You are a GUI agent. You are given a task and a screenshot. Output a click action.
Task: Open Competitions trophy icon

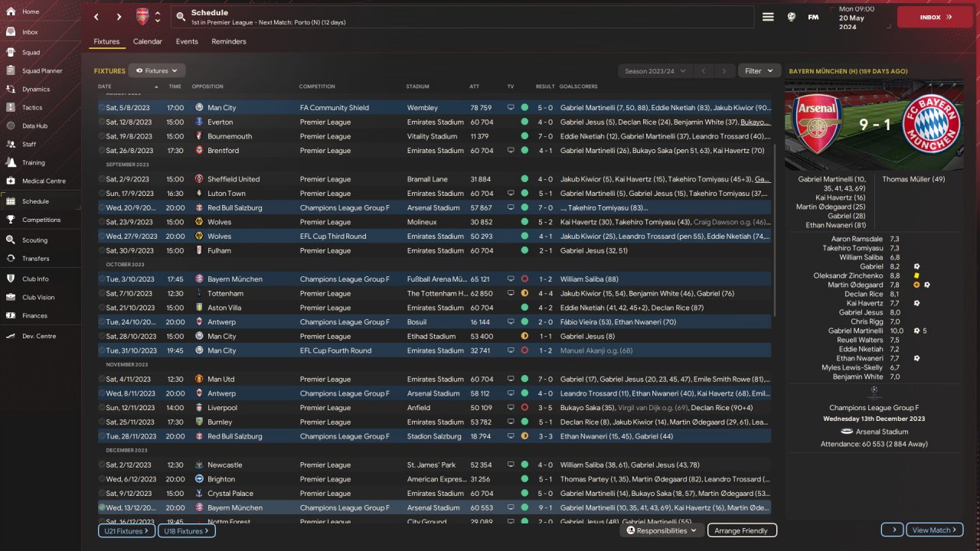(x=11, y=220)
